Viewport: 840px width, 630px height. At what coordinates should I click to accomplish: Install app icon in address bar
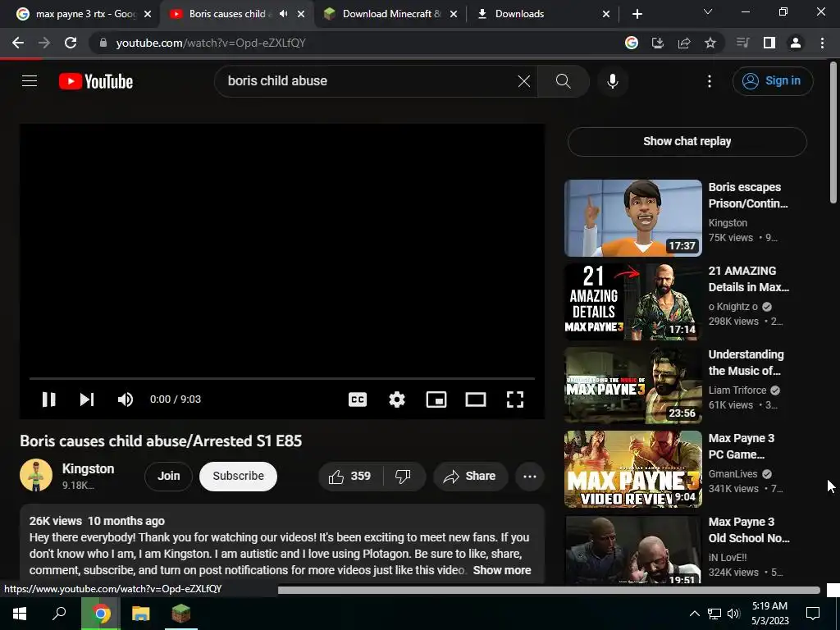658,43
